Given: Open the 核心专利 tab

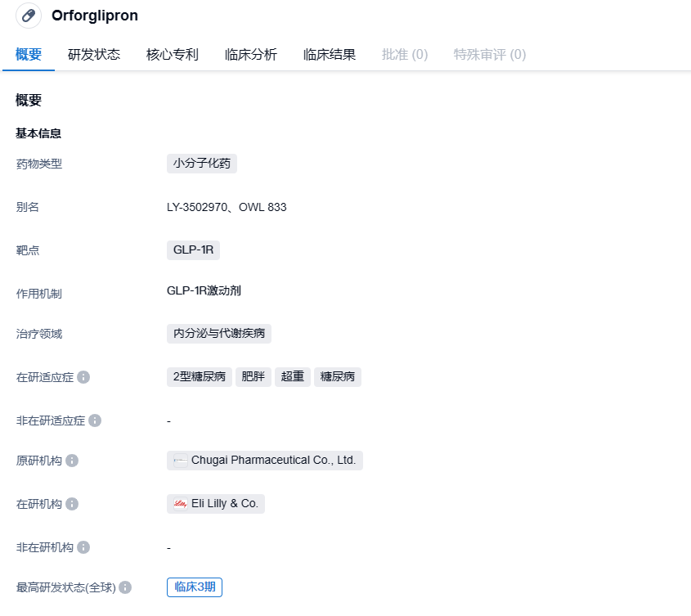Looking at the screenshot, I should click(173, 55).
